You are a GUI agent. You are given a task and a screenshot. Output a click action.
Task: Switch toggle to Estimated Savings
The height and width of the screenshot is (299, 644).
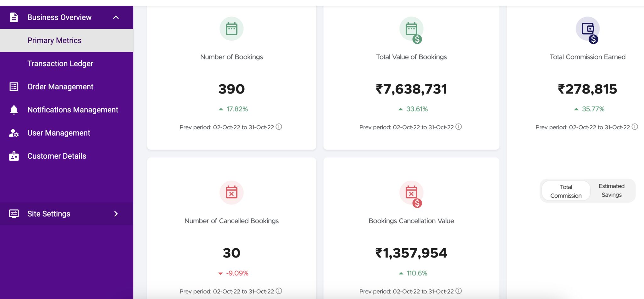(x=611, y=190)
